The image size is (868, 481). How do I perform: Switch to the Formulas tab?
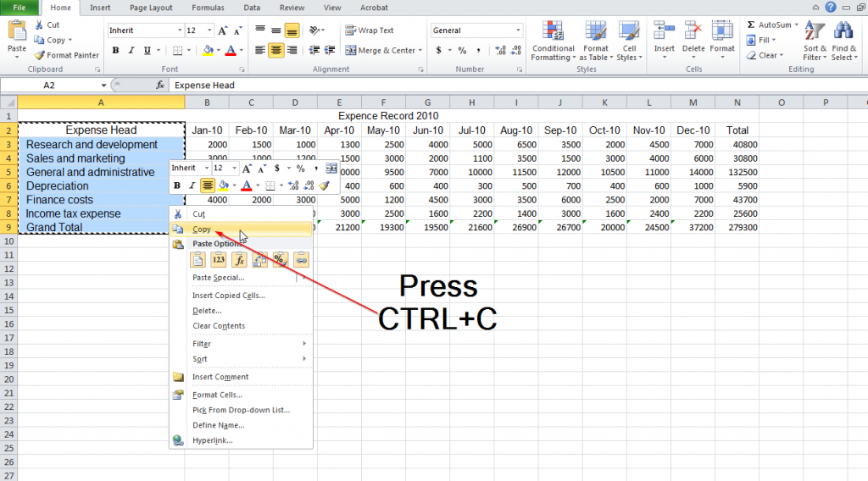click(209, 8)
